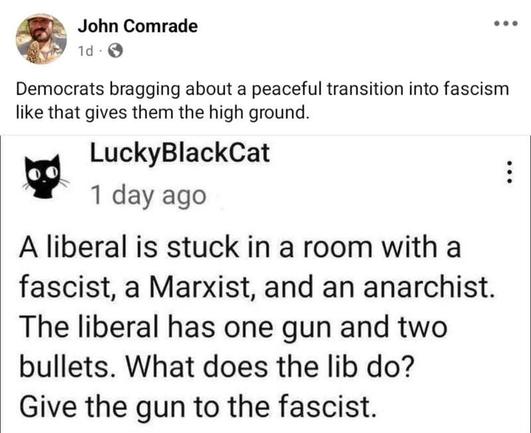531x433 pixels.
Task: Open the John Comrade name link
Action: pos(137,26)
